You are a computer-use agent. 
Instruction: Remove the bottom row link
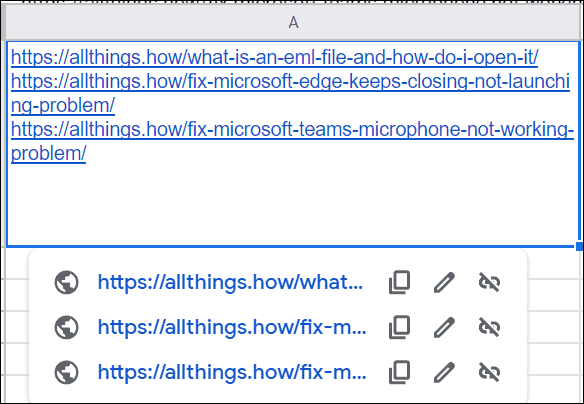coord(489,372)
